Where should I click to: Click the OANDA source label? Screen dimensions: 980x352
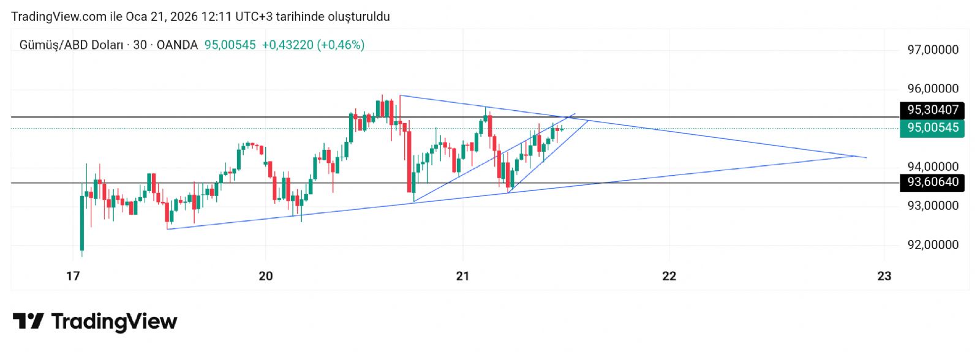click(177, 45)
